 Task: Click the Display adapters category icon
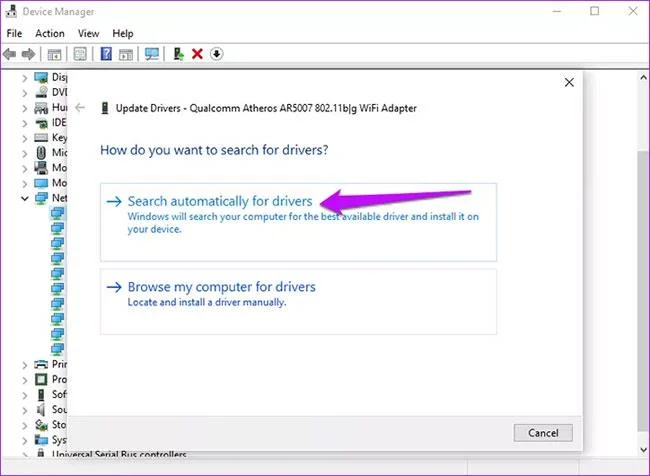41,77
